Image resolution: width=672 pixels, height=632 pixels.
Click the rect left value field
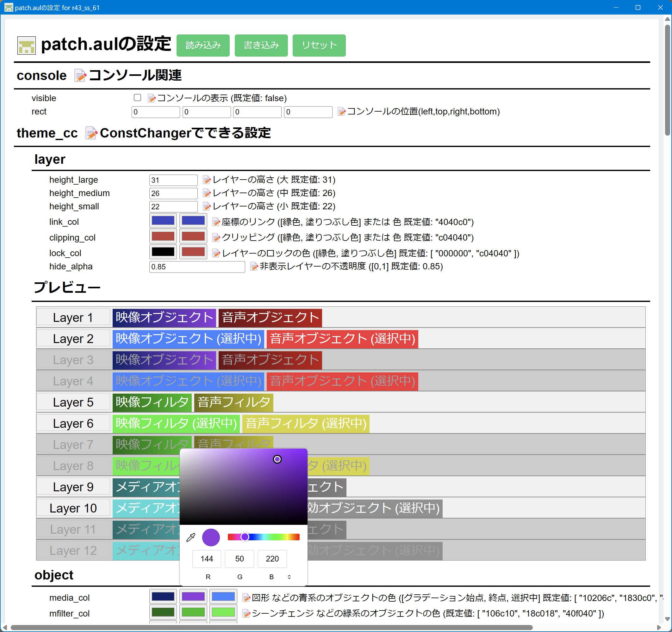coord(155,112)
